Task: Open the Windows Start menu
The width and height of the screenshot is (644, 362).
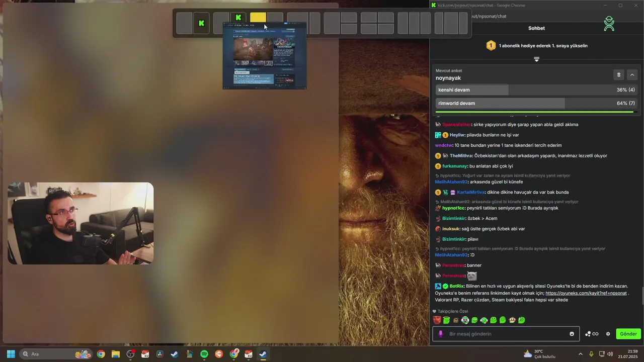Action: 11,354
